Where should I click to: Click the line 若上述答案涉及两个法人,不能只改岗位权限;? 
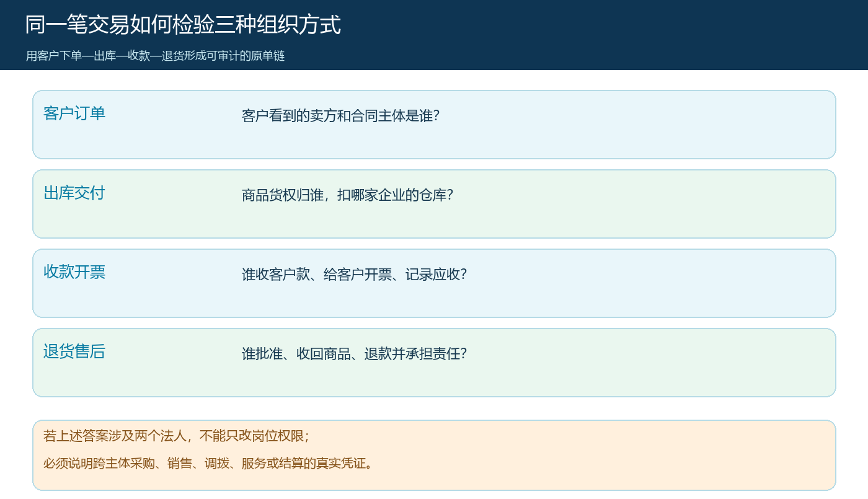coord(176,436)
